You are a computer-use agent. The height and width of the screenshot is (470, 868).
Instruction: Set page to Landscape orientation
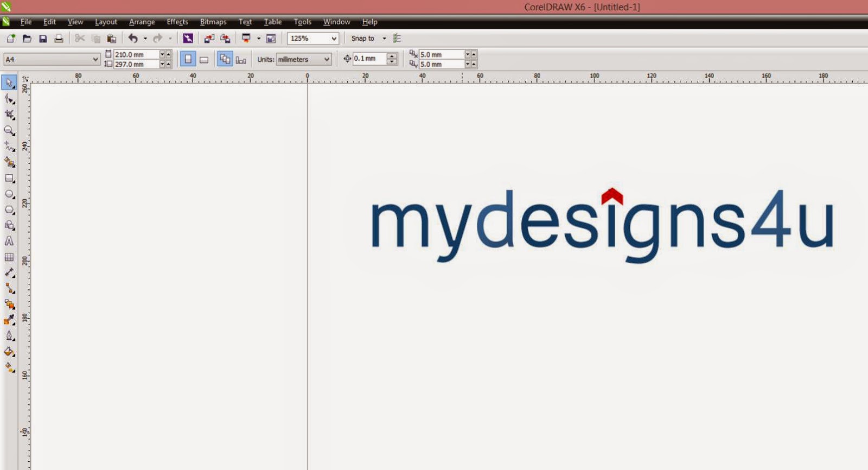[203, 59]
